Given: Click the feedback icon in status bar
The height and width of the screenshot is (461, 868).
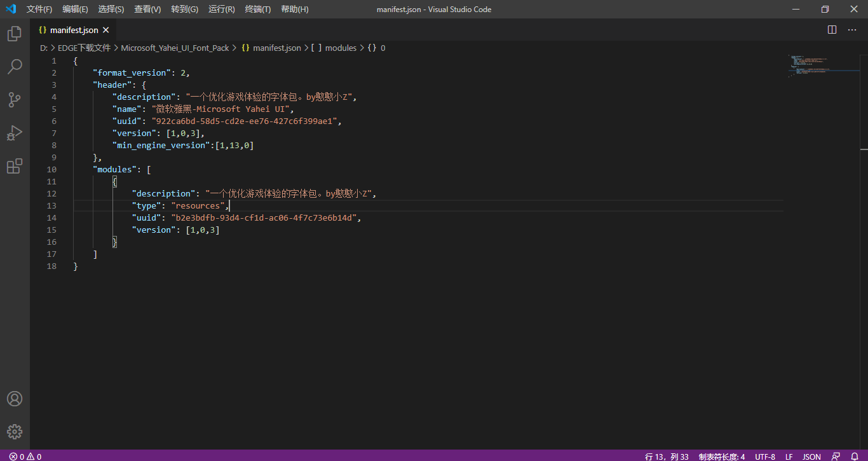Looking at the screenshot, I should click(836, 456).
